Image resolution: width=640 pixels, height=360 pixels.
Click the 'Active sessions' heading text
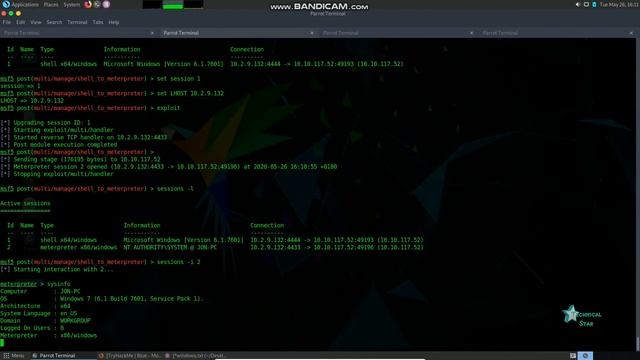point(25,203)
